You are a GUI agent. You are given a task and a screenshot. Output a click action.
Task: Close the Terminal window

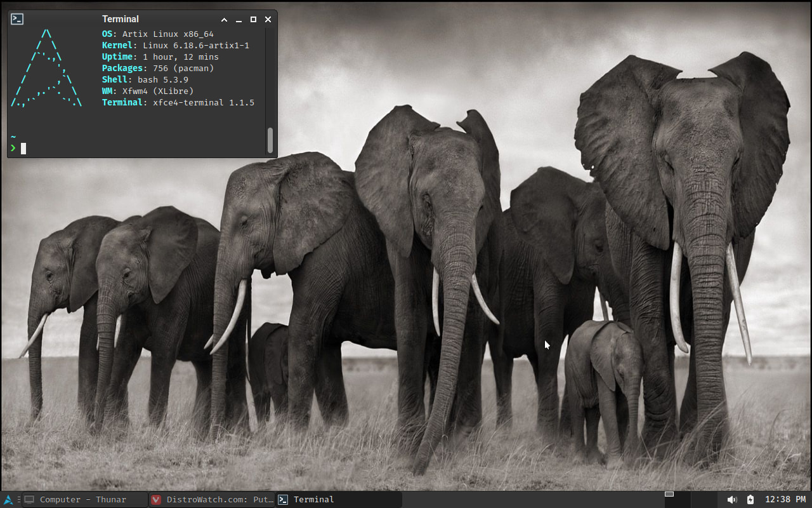pos(268,19)
